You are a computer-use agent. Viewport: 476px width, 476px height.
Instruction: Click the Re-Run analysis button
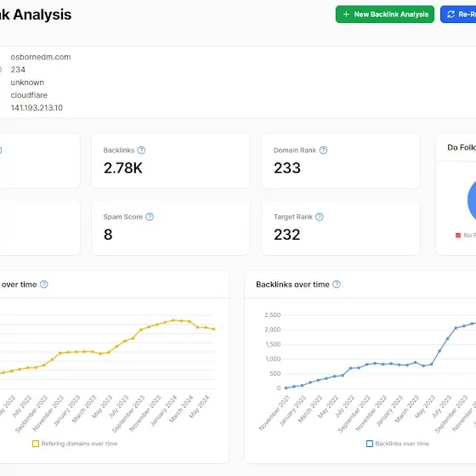(458, 14)
